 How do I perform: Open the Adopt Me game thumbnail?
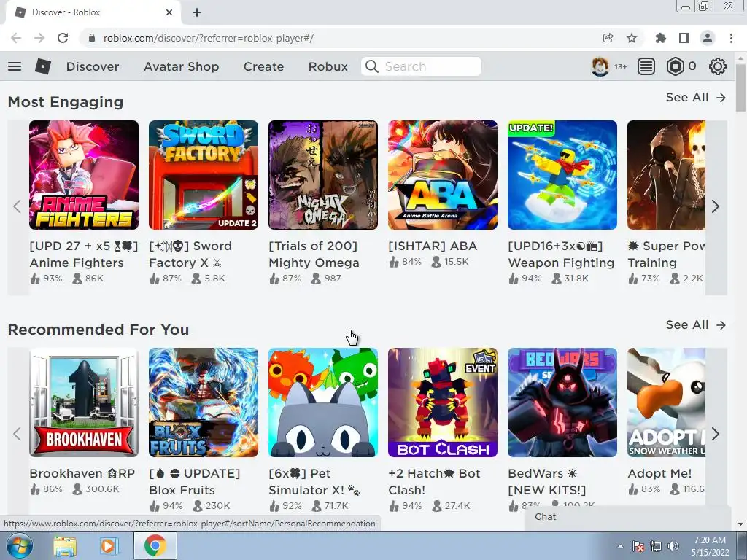coord(666,402)
